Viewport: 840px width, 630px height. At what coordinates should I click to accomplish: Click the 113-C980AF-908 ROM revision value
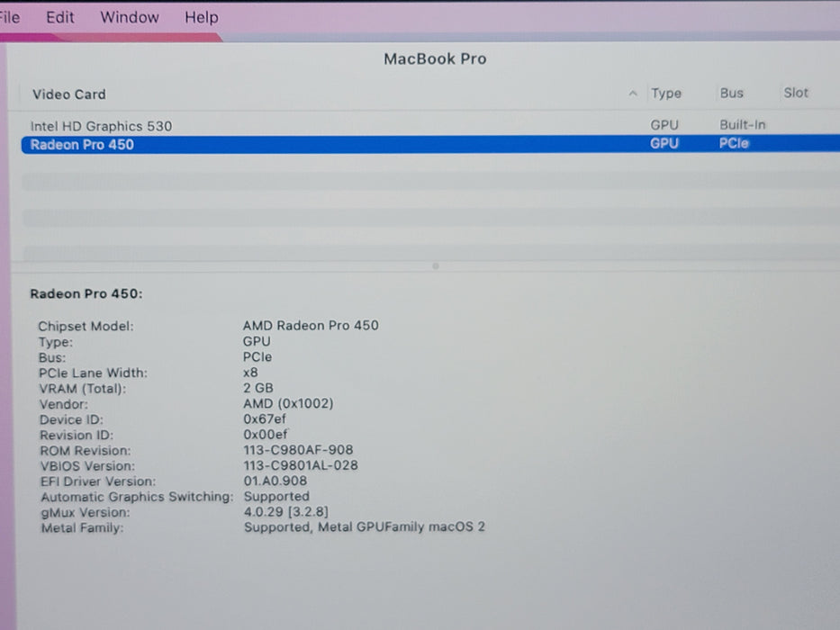(x=298, y=450)
